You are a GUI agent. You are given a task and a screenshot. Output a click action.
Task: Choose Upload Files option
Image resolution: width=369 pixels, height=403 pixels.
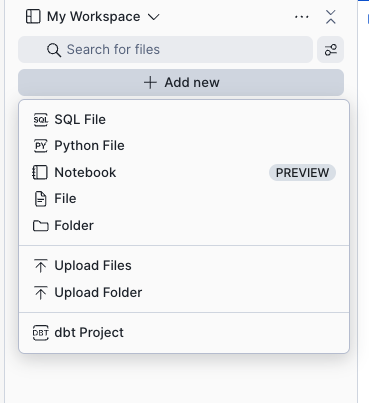point(184,266)
